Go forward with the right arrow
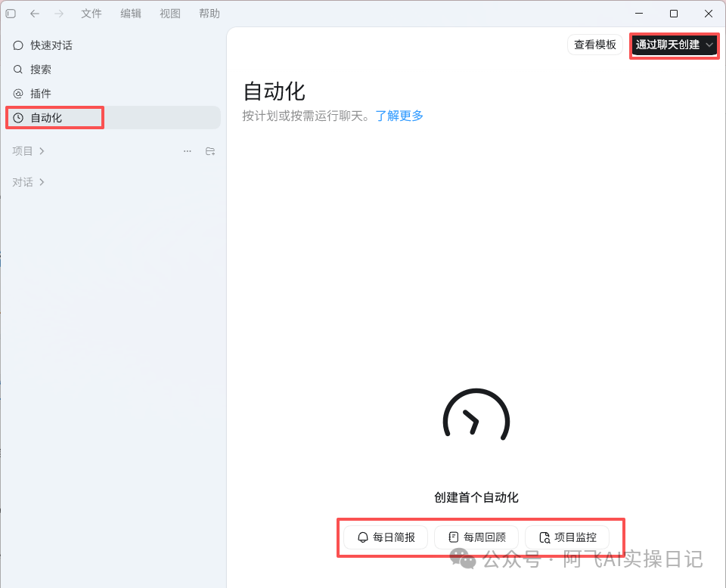 (x=59, y=14)
